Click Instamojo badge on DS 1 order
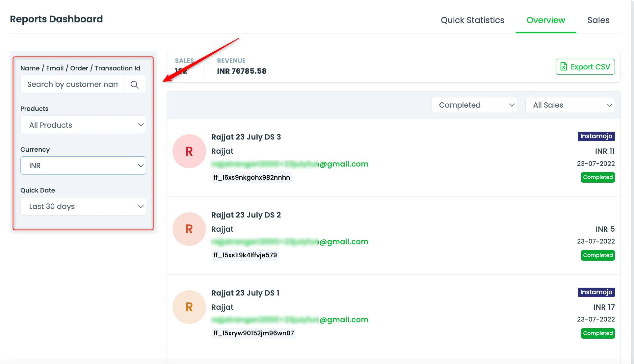 coord(596,292)
